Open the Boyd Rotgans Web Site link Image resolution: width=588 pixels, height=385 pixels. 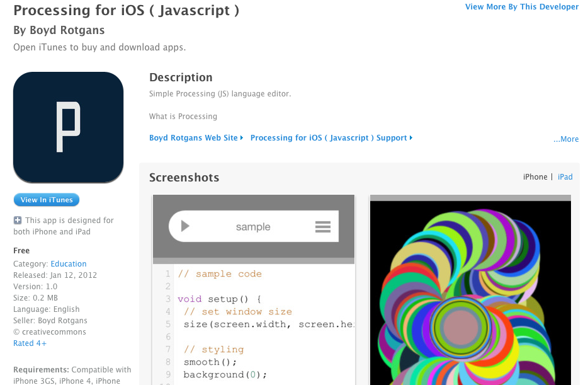pos(193,138)
